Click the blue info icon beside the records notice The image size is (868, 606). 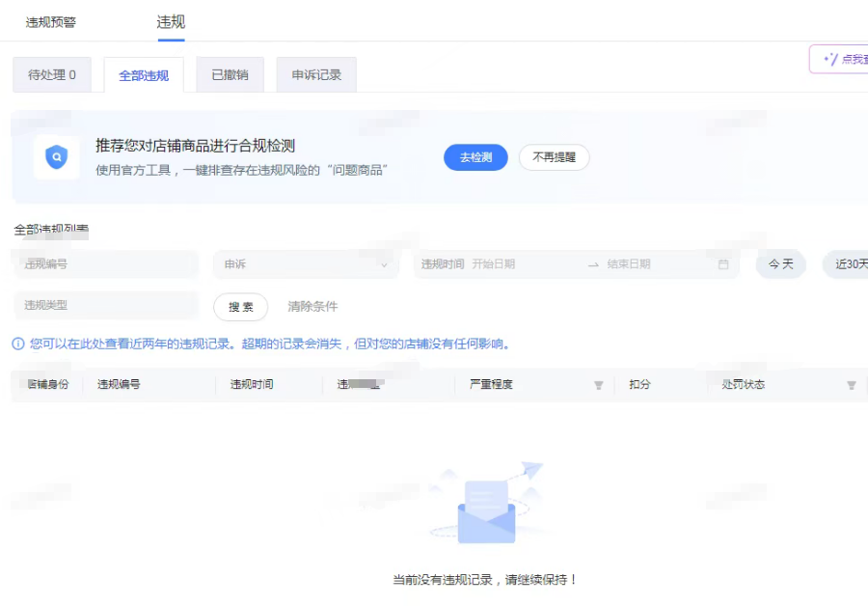[18, 344]
